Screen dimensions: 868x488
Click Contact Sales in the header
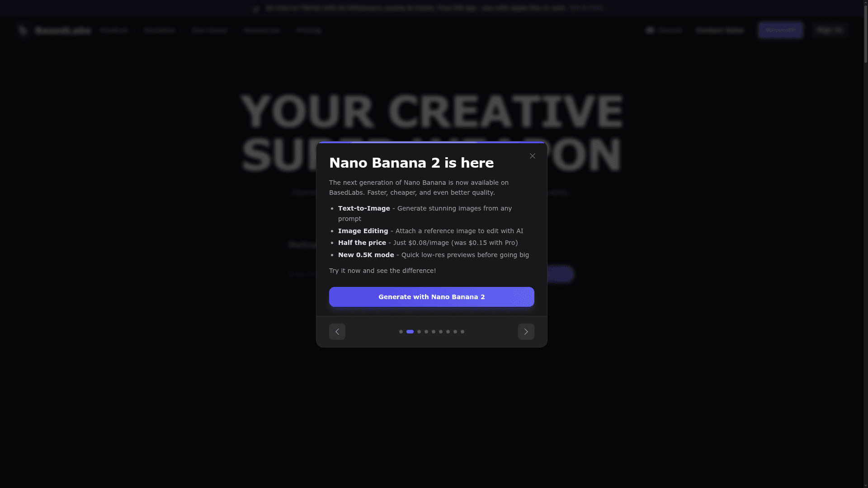(720, 30)
